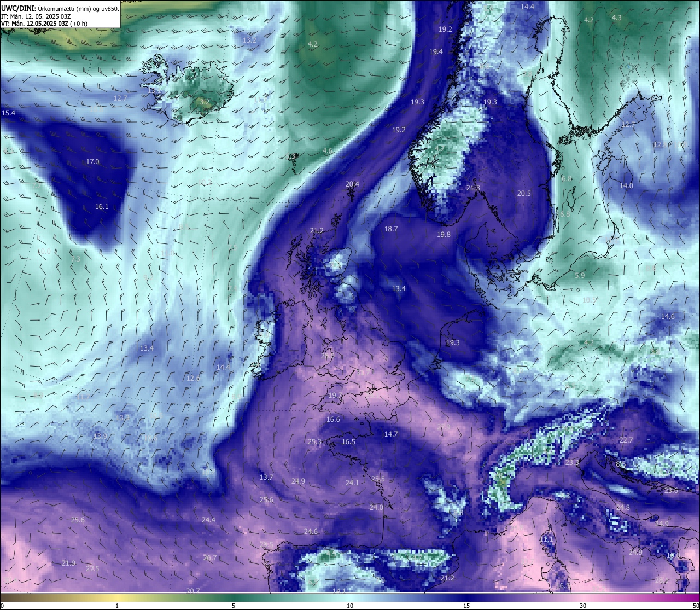700x610 pixels.
Task: Click the 30 tick label on the color scale
Action: point(583,606)
